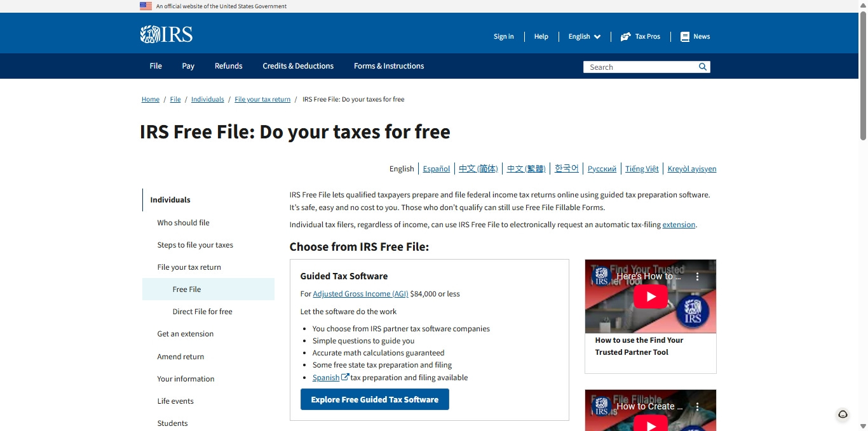Open Life events sidebar item
The width and height of the screenshot is (868, 431).
click(x=175, y=401)
